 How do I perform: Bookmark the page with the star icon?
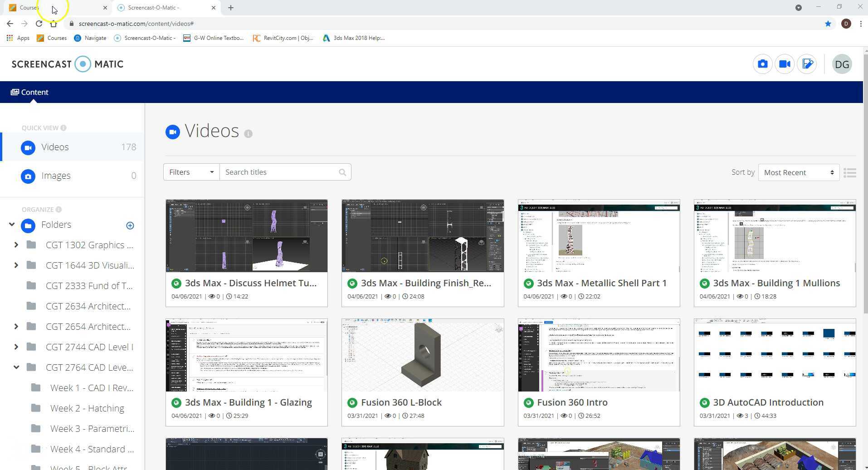coord(829,24)
